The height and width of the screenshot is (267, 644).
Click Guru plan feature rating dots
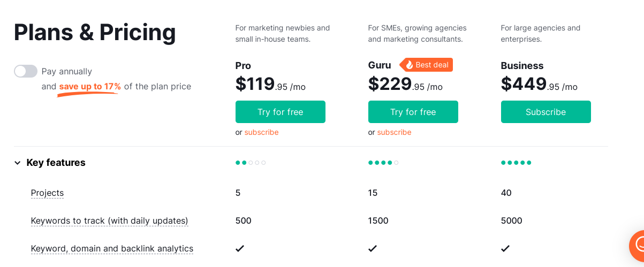coord(383,163)
